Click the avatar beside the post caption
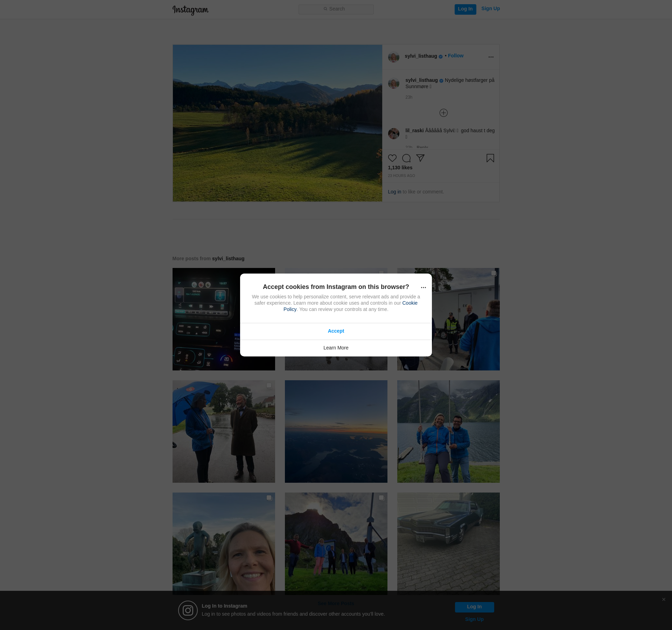 tap(394, 83)
